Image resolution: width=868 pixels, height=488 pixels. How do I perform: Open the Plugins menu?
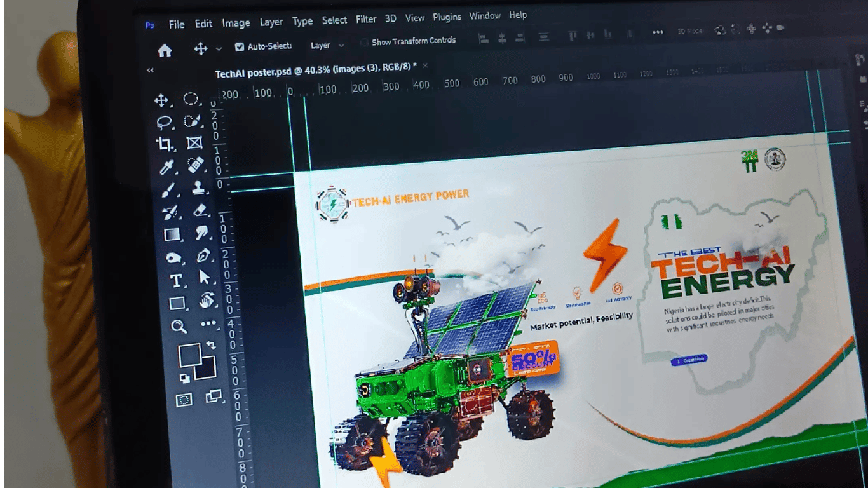click(447, 17)
